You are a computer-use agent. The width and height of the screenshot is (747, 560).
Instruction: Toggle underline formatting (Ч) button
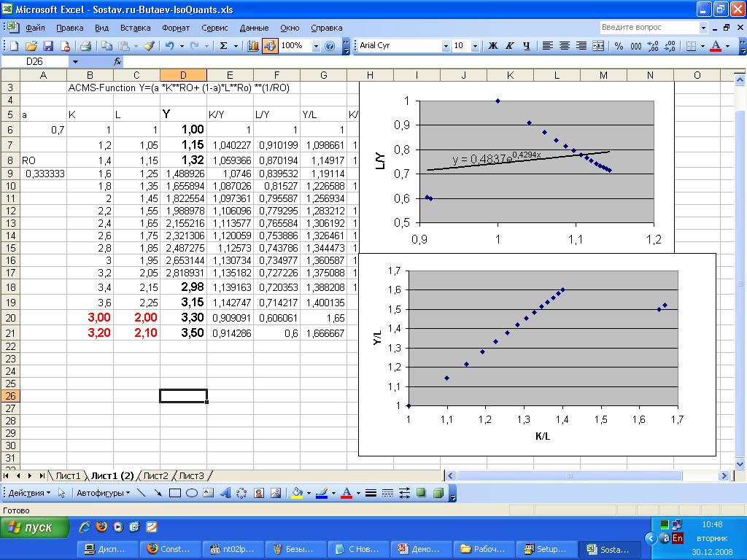pos(525,45)
